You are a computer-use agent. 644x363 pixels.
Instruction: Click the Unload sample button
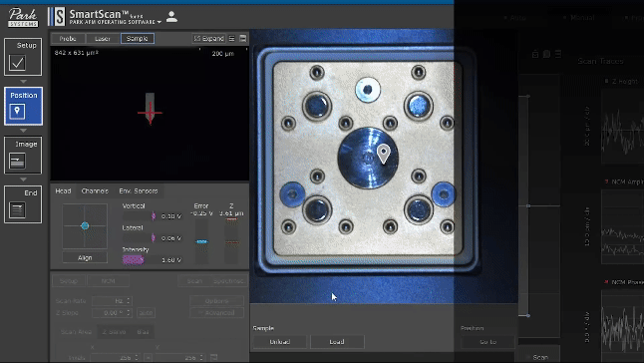[280, 342]
